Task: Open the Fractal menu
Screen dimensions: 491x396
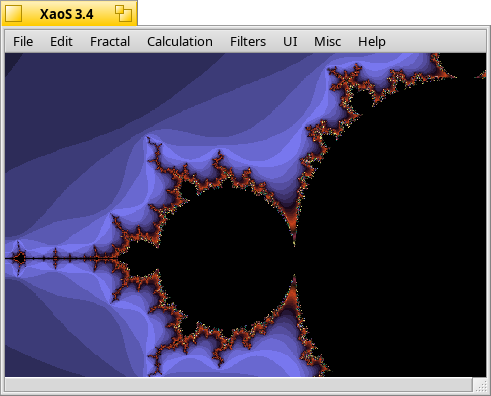Action: (110, 42)
